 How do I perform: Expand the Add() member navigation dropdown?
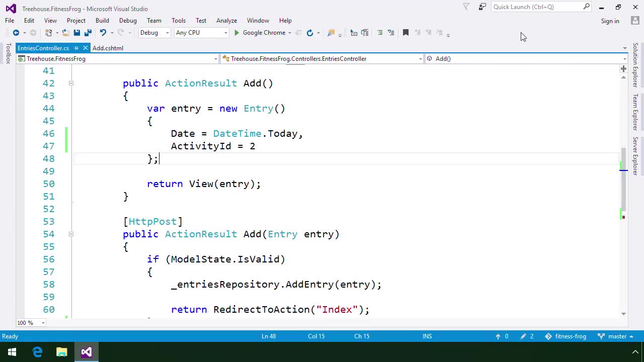pyautogui.click(x=624, y=59)
